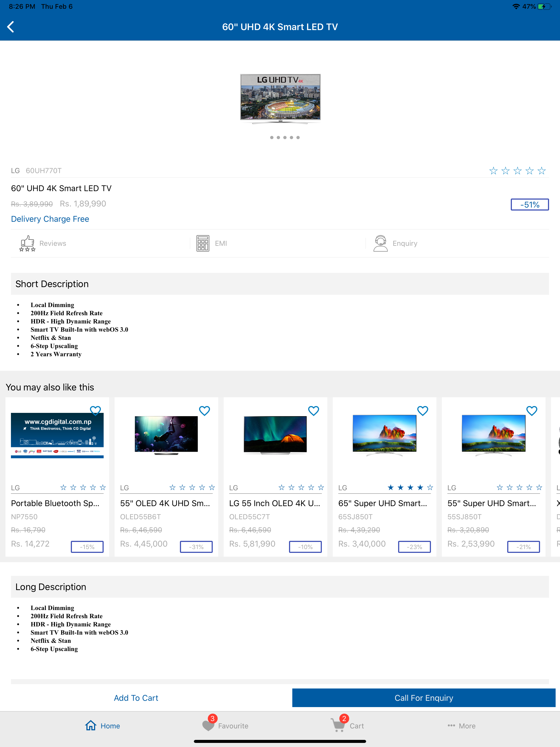Tap the Cart icon with badge
560x747 pixels.
click(x=339, y=723)
